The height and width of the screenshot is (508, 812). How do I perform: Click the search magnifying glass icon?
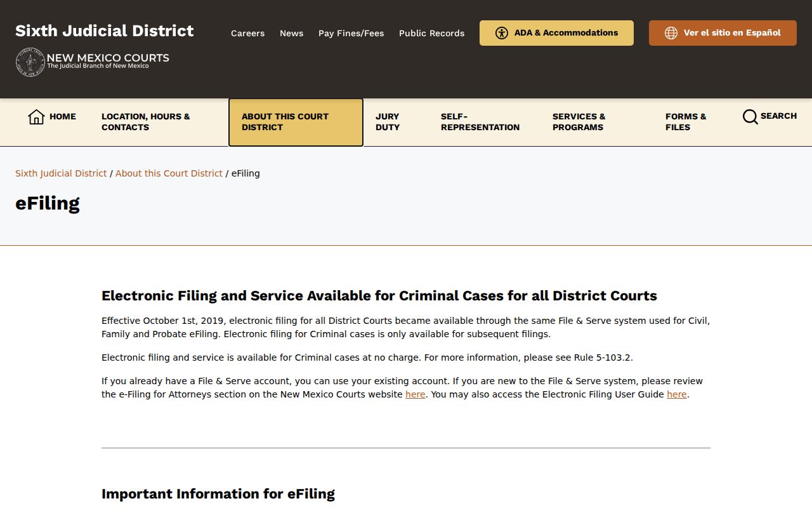coord(750,117)
